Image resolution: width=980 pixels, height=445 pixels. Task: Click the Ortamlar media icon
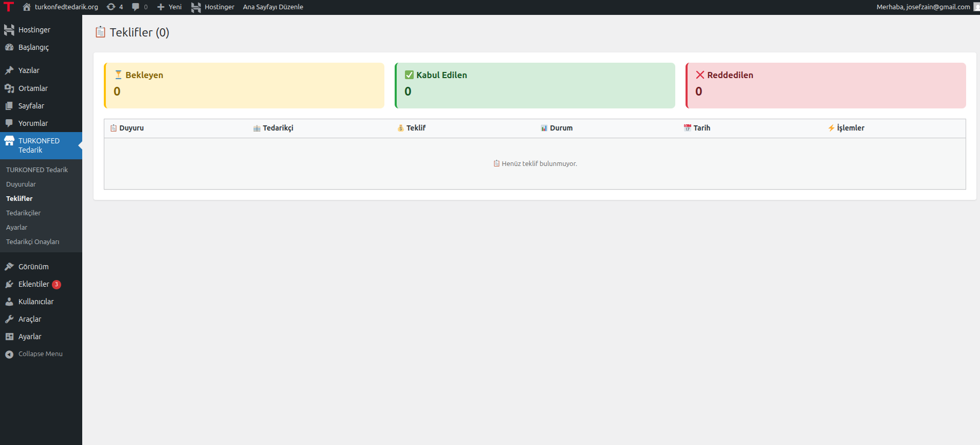pyautogui.click(x=9, y=88)
